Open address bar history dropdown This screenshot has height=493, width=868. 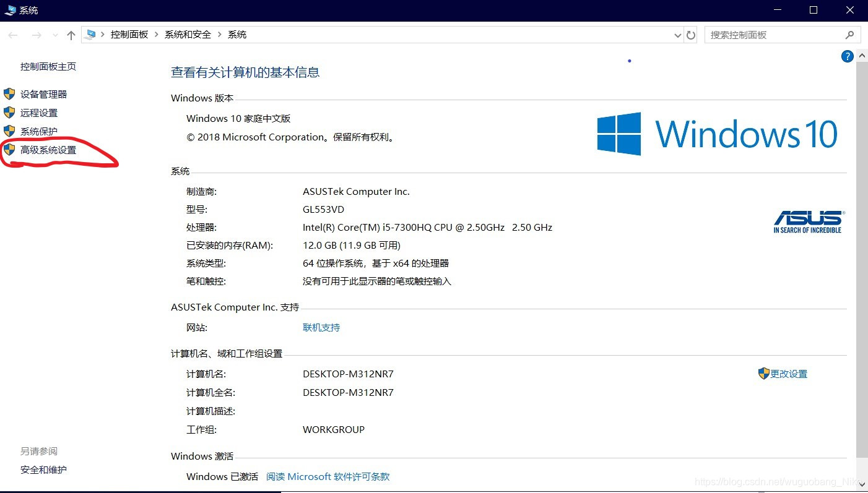(677, 35)
